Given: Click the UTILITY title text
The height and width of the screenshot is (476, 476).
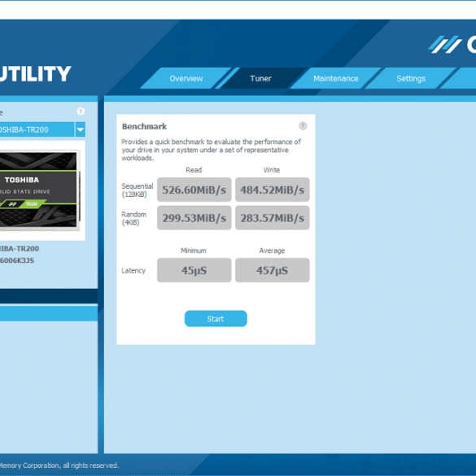Looking at the screenshot, I should 36,74.
